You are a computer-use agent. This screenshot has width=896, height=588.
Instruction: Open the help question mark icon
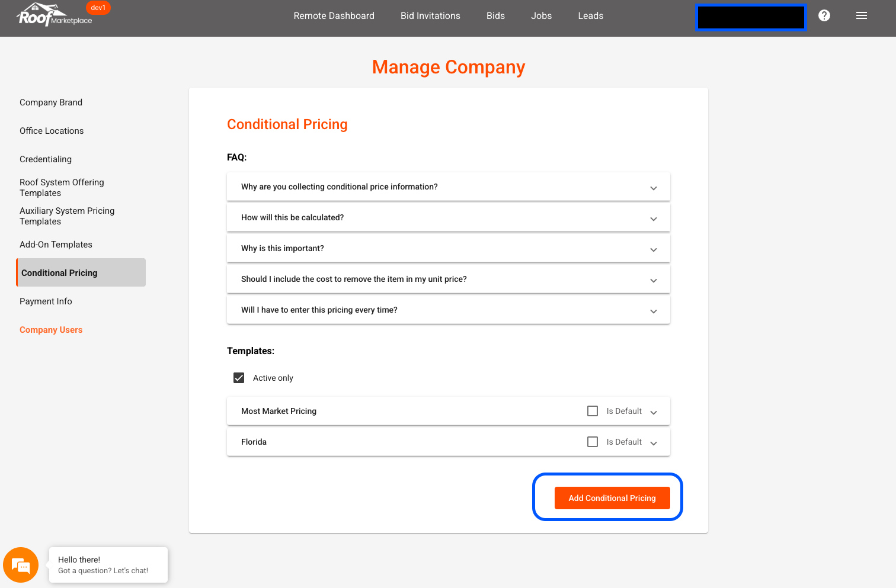(x=824, y=15)
